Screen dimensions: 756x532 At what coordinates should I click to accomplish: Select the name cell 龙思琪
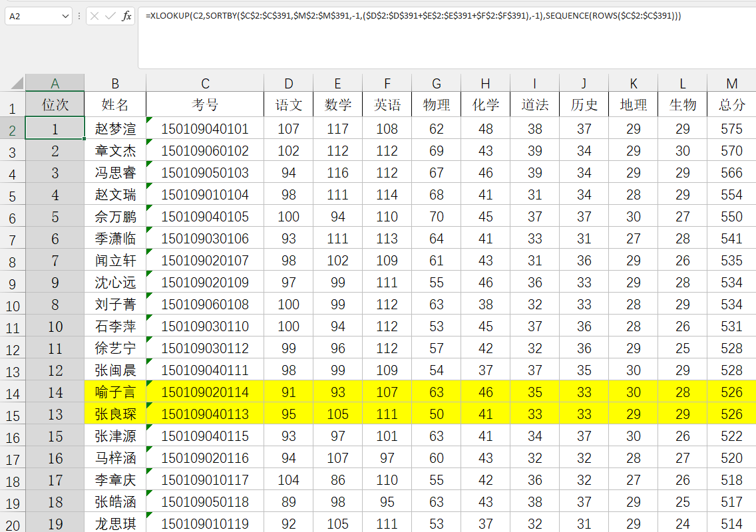tap(115, 523)
